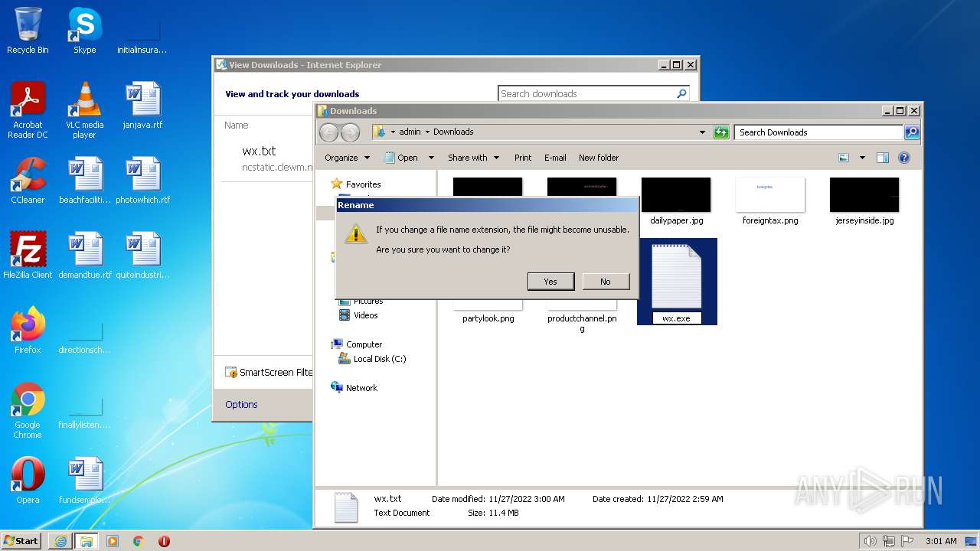Open the Start menu
980x551 pixels.
21,540
